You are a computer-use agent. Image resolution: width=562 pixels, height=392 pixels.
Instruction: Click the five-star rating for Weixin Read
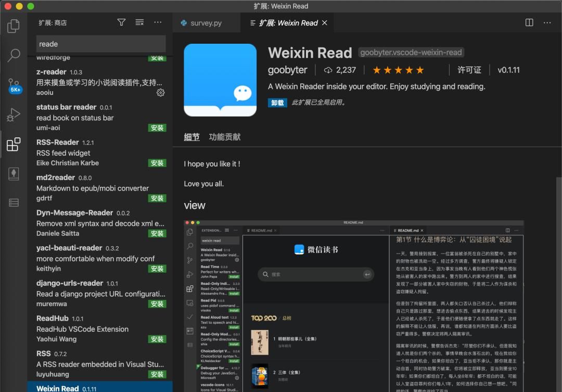tap(398, 69)
